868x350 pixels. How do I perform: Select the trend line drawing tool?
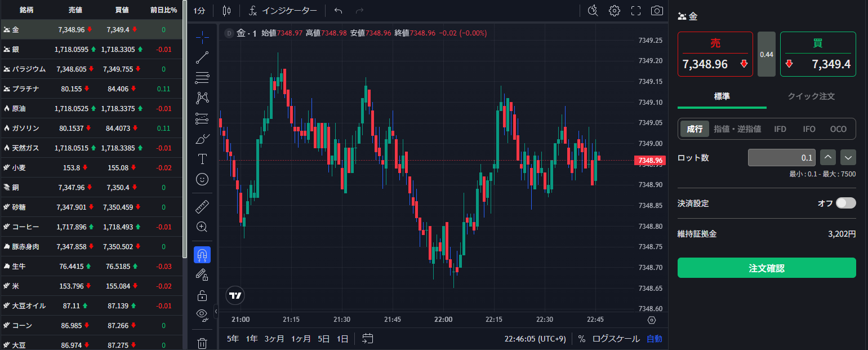[x=202, y=57]
